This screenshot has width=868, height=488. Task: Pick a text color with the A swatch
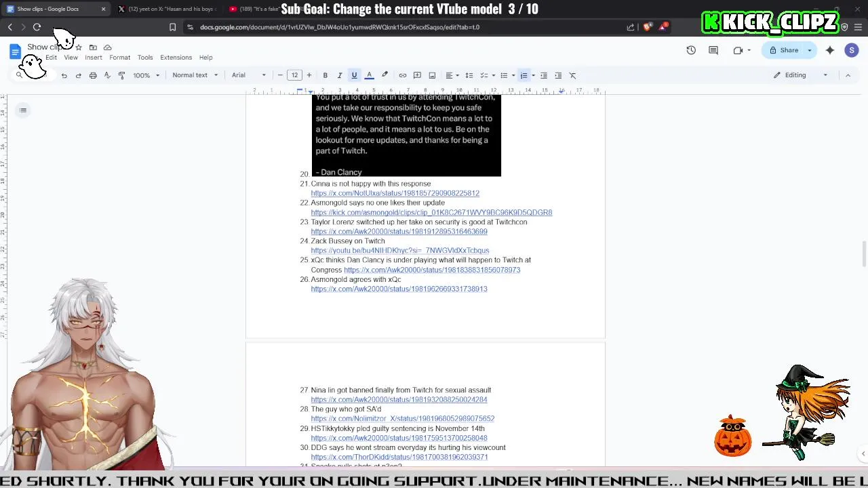coord(370,75)
